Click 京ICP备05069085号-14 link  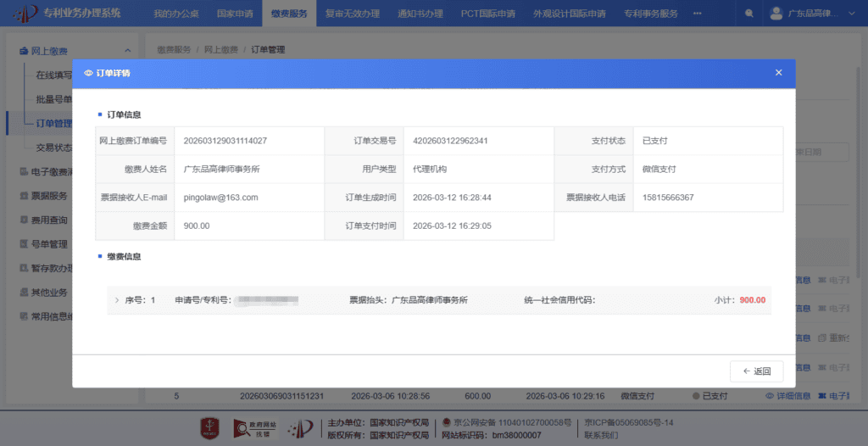coord(628,423)
